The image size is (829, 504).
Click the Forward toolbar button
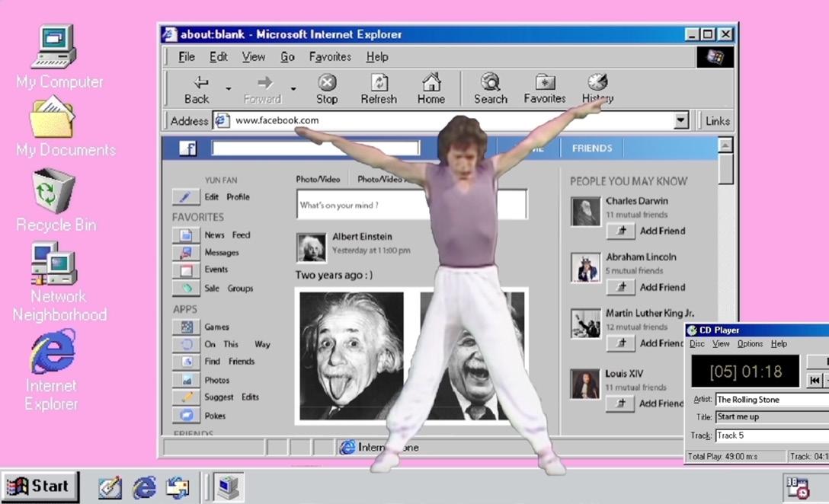263,90
